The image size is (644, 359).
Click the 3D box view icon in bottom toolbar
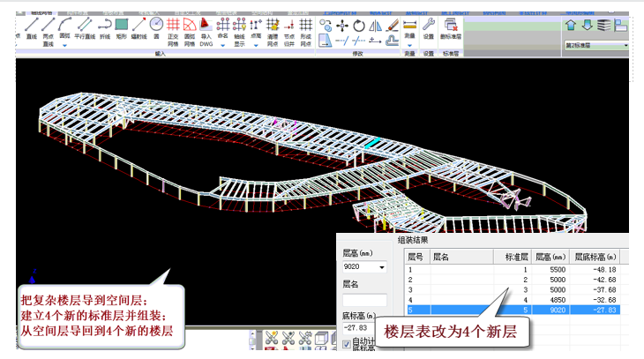click(321, 339)
